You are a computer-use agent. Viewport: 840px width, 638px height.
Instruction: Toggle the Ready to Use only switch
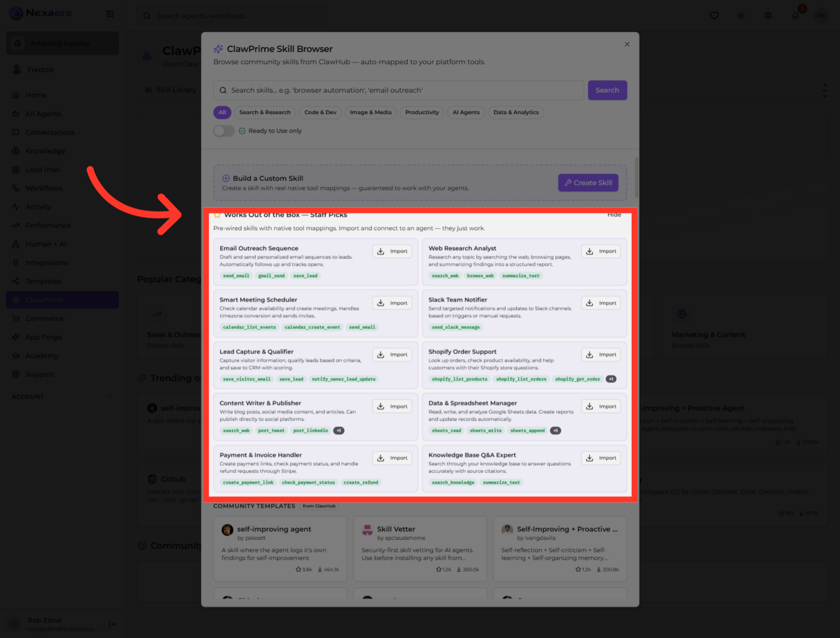(224, 131)
